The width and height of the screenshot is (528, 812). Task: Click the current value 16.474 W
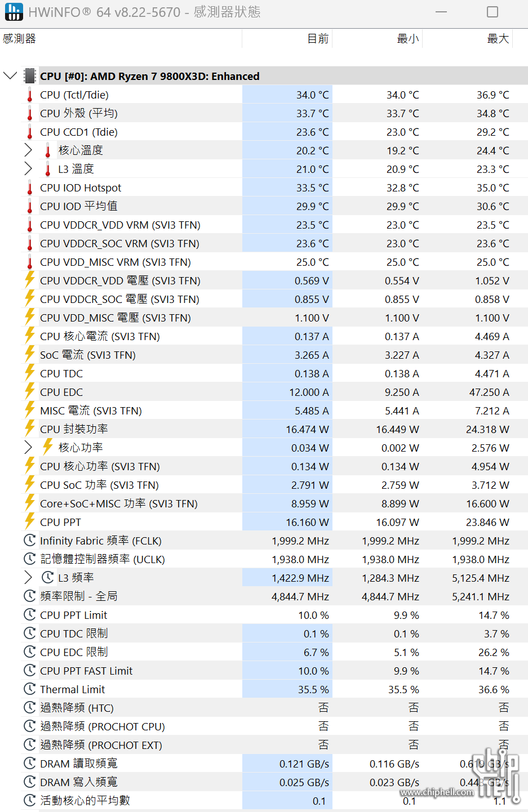307,429
